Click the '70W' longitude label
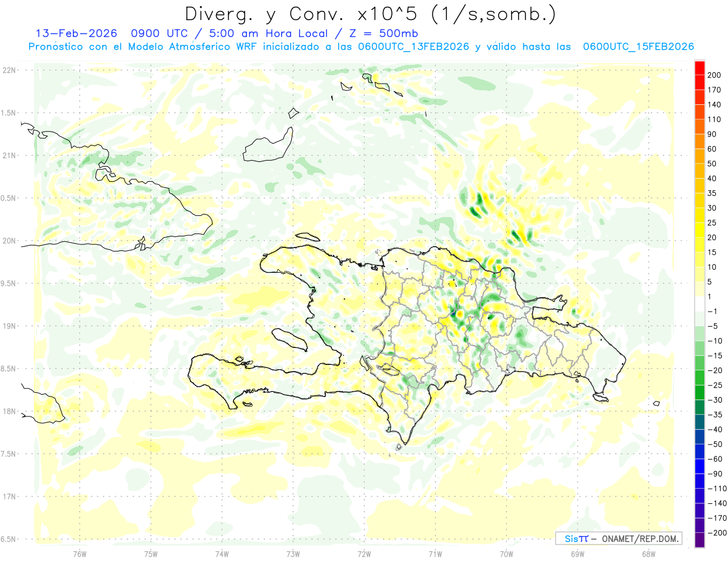Screen dimensions: 728x562 507,554
